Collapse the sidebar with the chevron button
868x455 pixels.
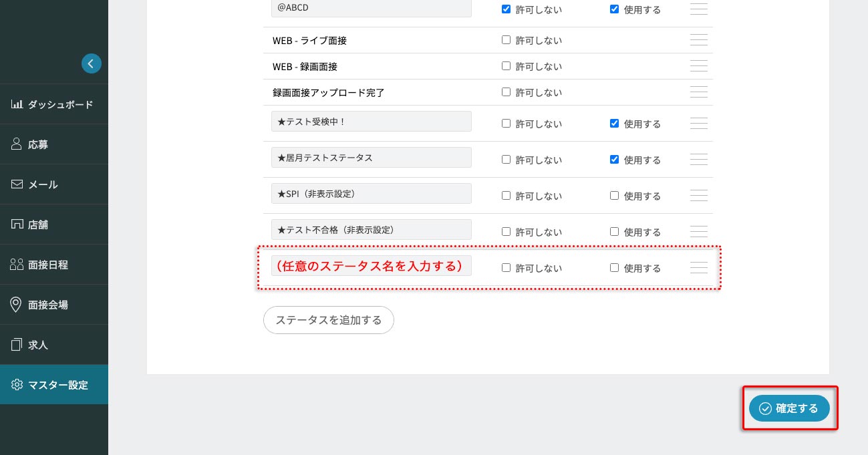[92, 63]
